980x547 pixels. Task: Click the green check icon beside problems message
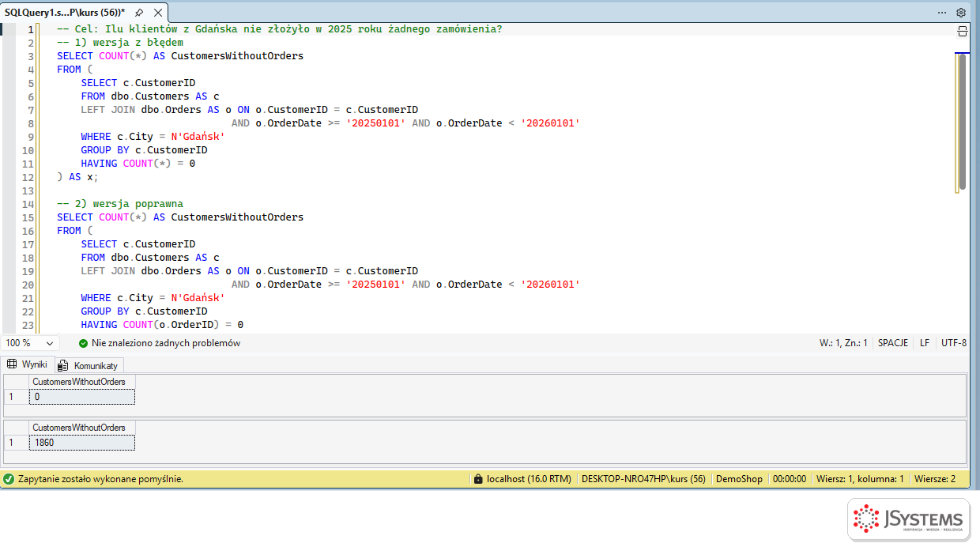84,343
